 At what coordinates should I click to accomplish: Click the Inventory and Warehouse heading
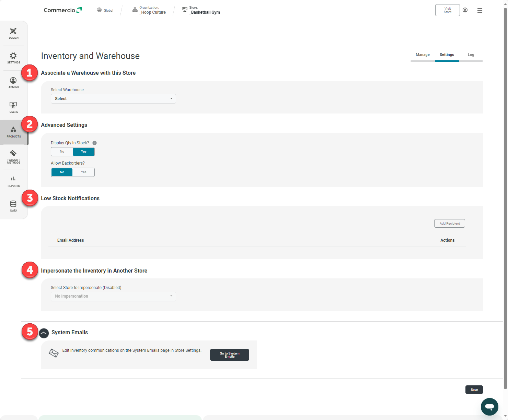[90, 56]
